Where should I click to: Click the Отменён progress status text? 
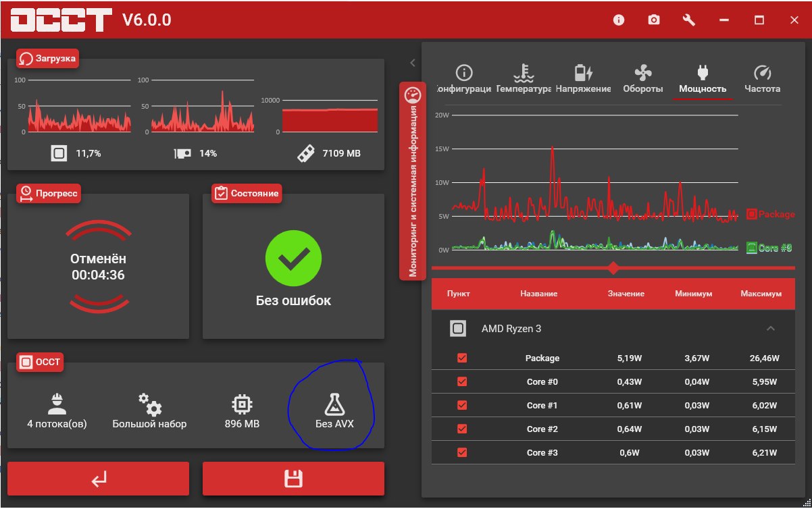(98, 259)
